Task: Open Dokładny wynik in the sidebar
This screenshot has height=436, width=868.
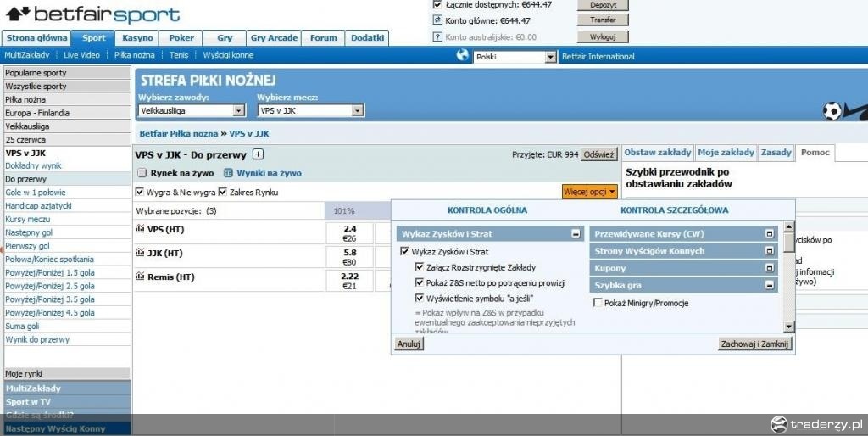Action: 33,165
